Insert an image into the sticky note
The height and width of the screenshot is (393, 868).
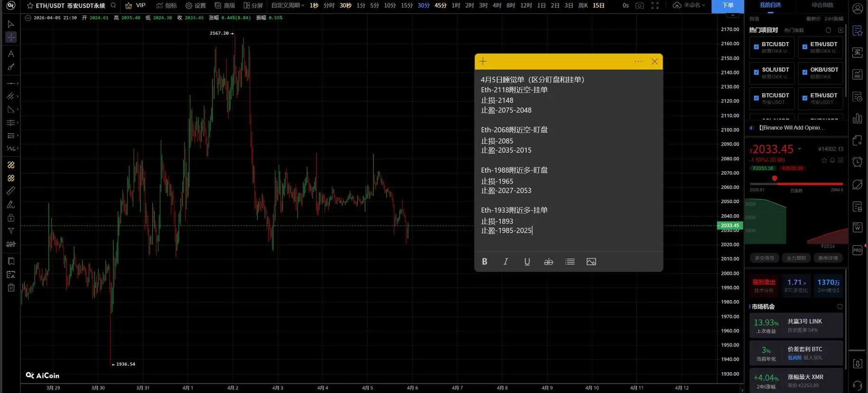coord(591,262)
